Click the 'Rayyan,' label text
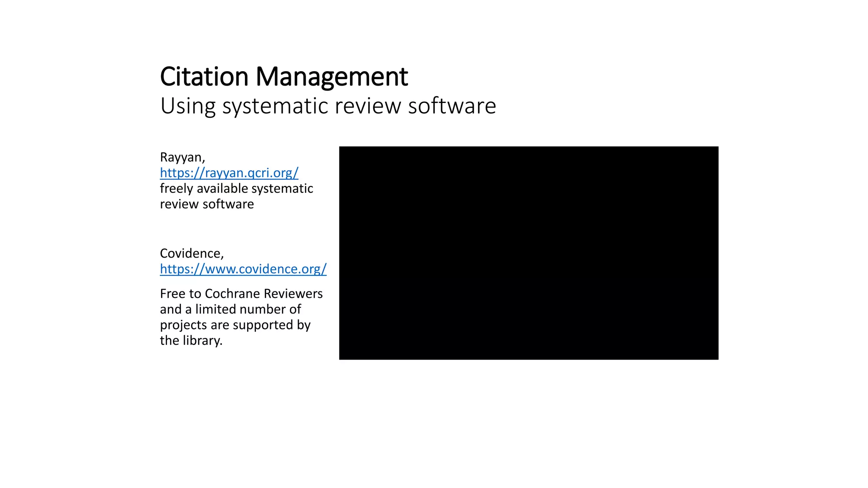This screenshot has height=488, width=868. pyautogui.click(x=182, y=157)
